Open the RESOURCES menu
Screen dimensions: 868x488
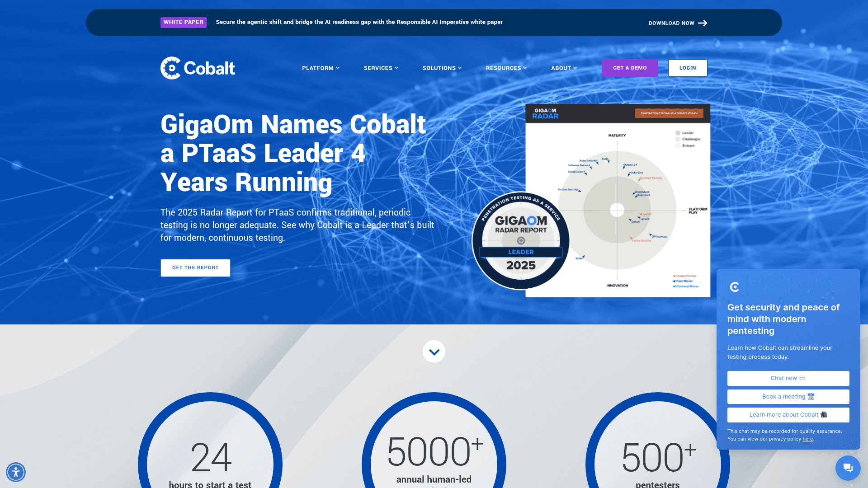point(506,68)
